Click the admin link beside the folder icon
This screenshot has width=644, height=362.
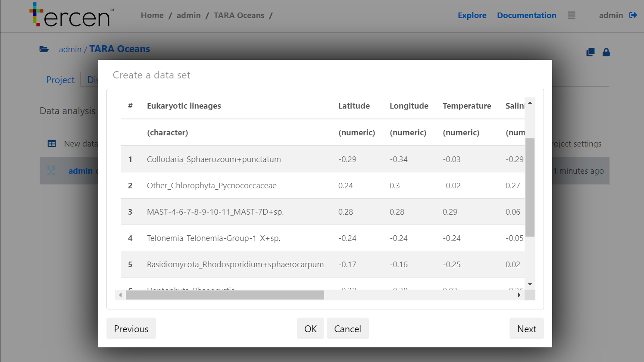click(x=70, y=49)
